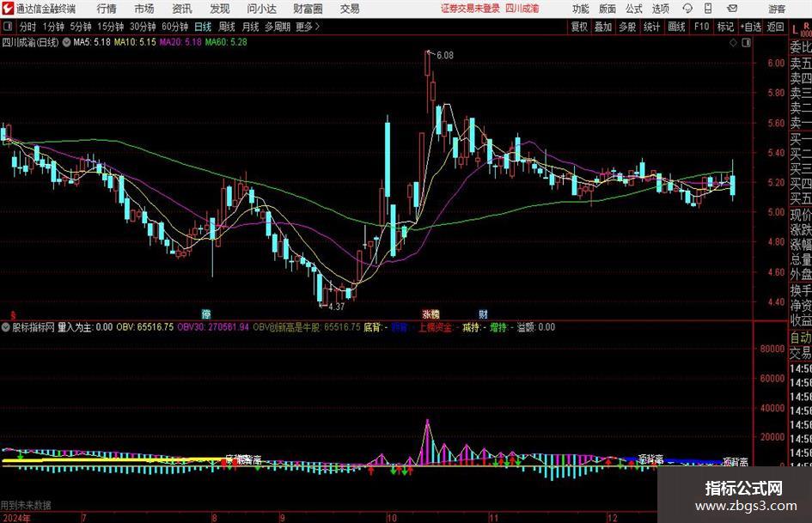Click the MA10: 5.15 legend text

click(135, 42)
